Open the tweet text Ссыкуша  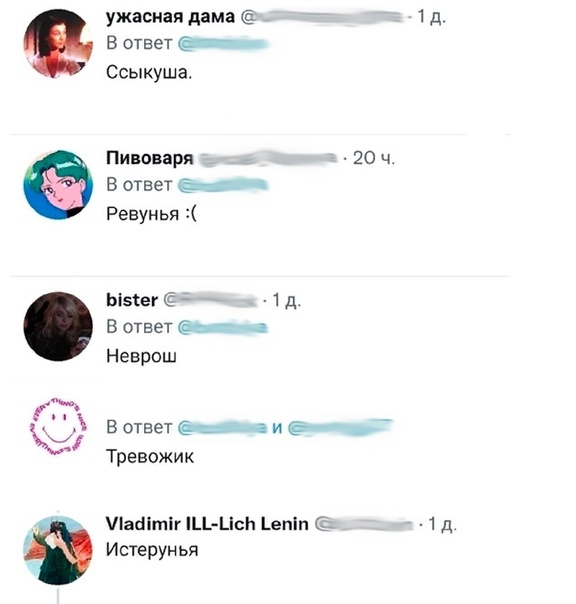pyautogui.click(x=149, y=72)
